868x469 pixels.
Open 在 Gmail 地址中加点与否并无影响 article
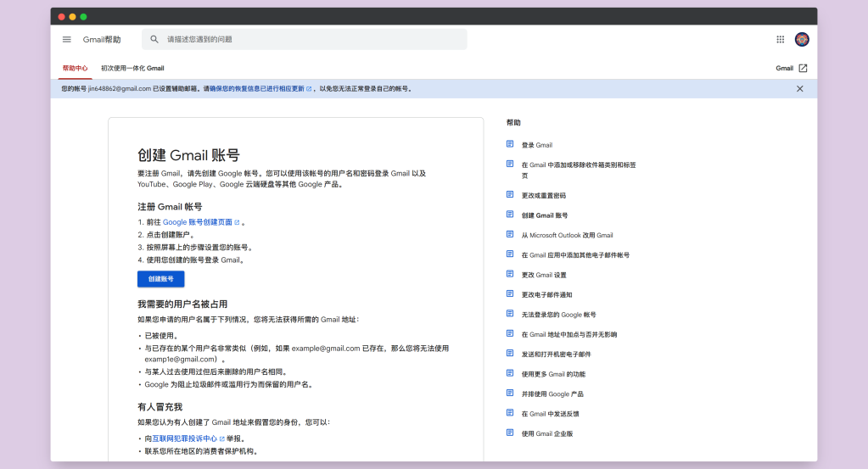pos(569,335)
